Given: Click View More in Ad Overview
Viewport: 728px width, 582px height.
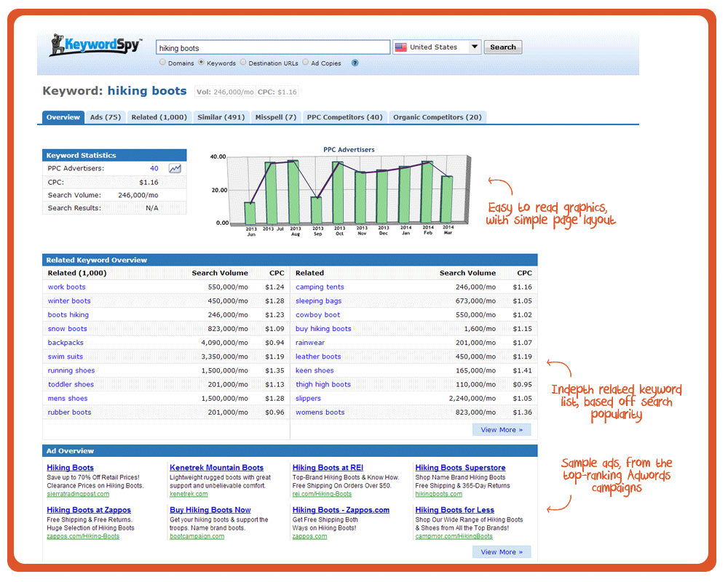Looking at the screenshot, I should [x=502, y=552].
